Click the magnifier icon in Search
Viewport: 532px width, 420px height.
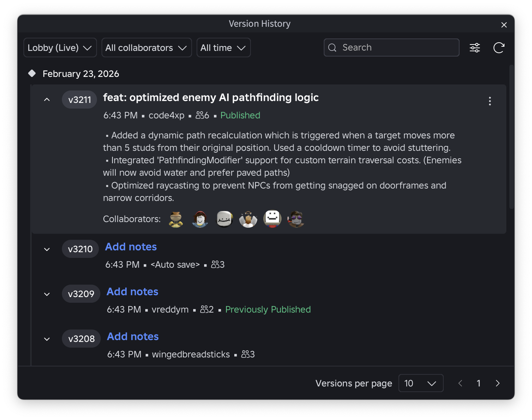tap(332, 48)
